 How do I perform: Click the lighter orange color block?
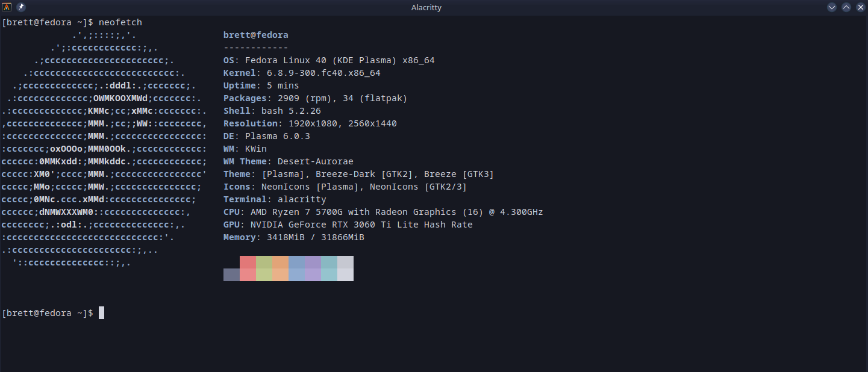(280, 274)
